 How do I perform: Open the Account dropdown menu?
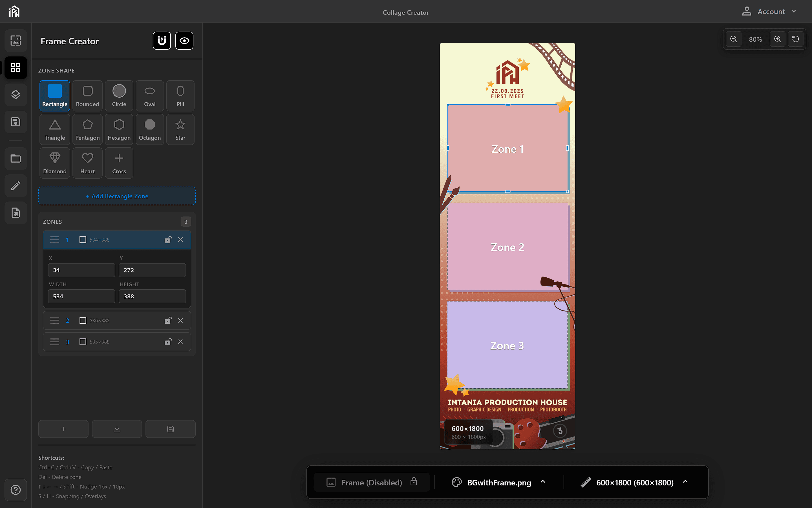(x=769, y=11)
